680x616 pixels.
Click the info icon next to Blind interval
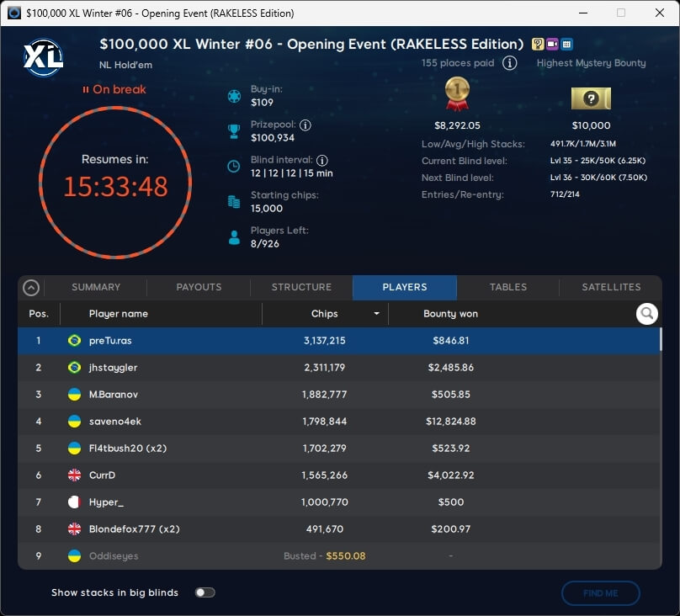(322, 160)
